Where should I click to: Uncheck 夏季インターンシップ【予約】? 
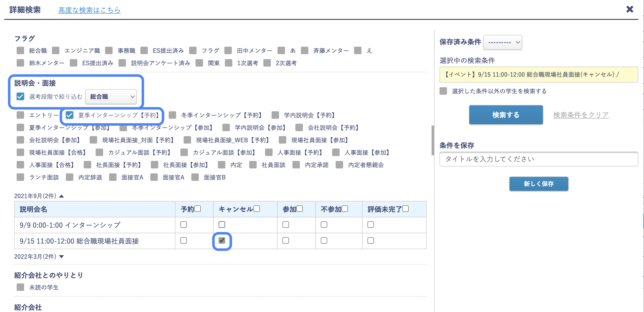click(70, 115)
